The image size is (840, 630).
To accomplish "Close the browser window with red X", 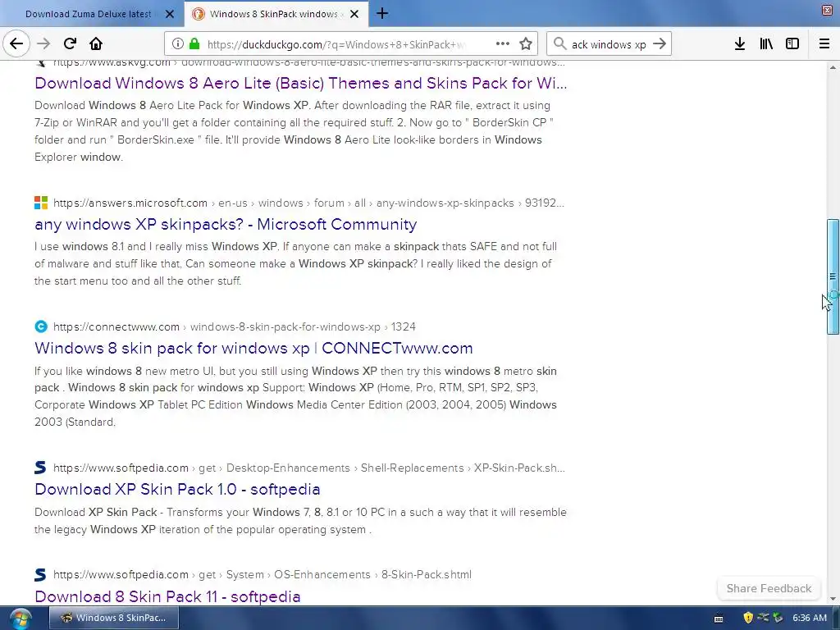I will point(827,11).
